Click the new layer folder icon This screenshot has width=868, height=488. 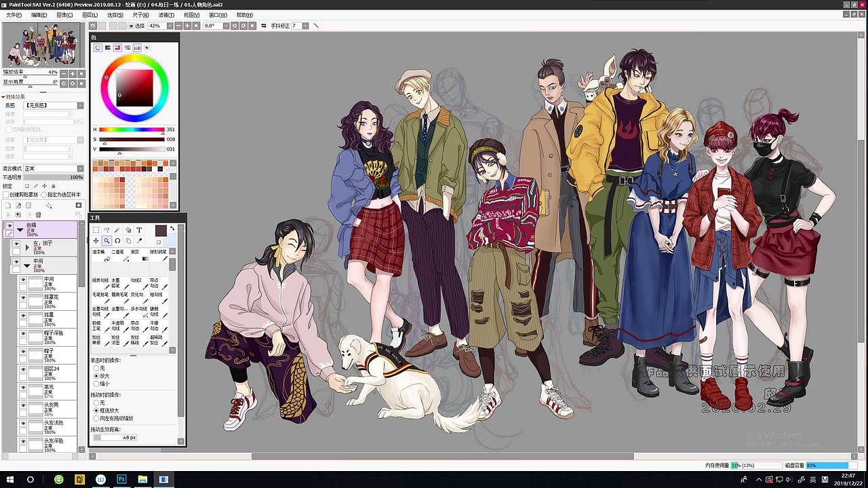[x=28, y=205]
